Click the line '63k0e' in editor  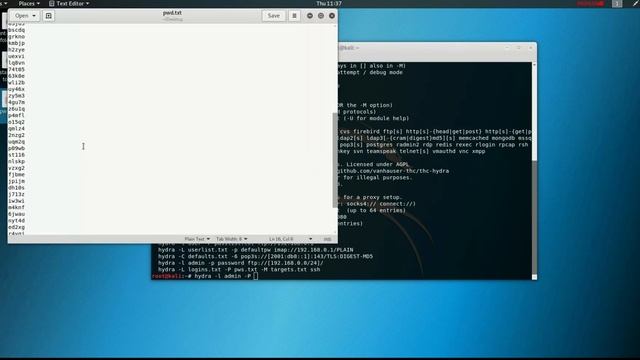tap(17, 76)
